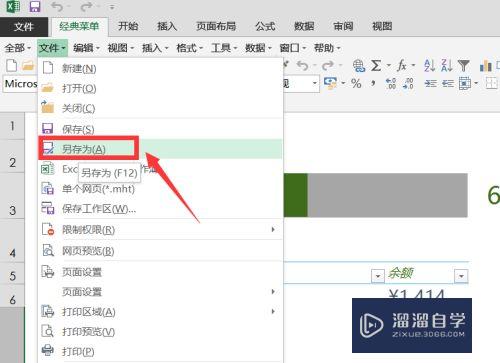Viewport: 500px width, 363px height.
Task: Click the increase decimal icon
Action: click(391, 83)
